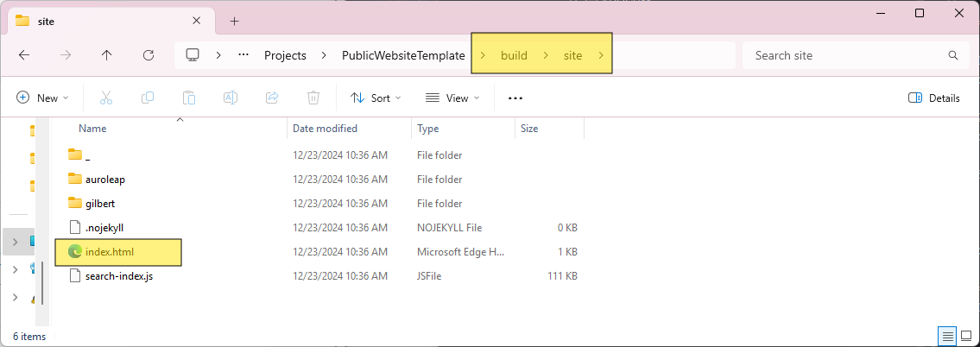Viewport: 980px width, 347px height.
Task: Open the New item dropdown
Action: click(x=42, y=98)
